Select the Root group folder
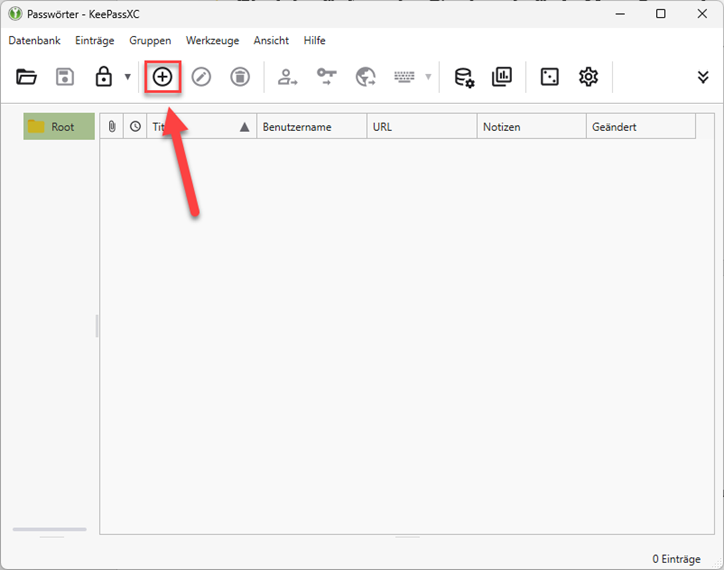 point(59,127)
